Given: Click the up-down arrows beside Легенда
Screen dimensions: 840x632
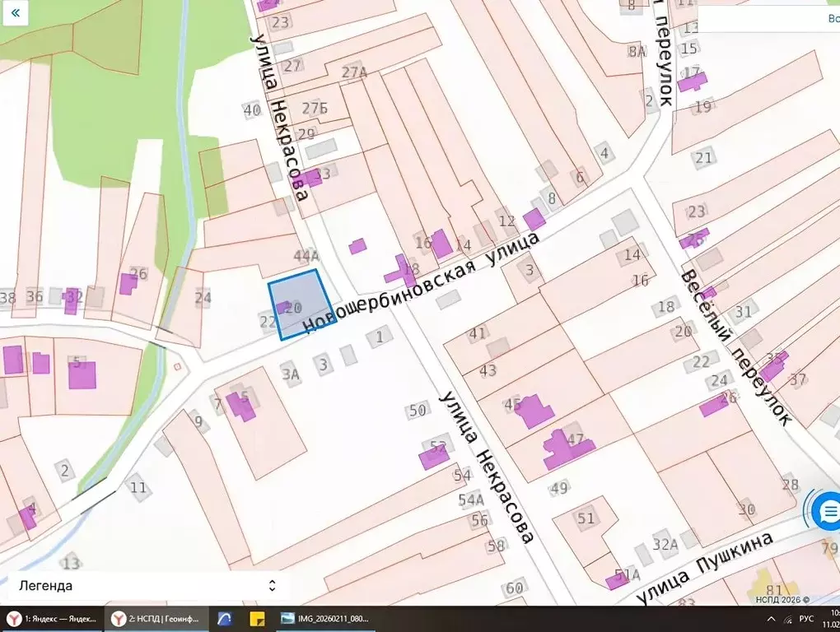Looking at the screenshot, I should click(272, 586).
